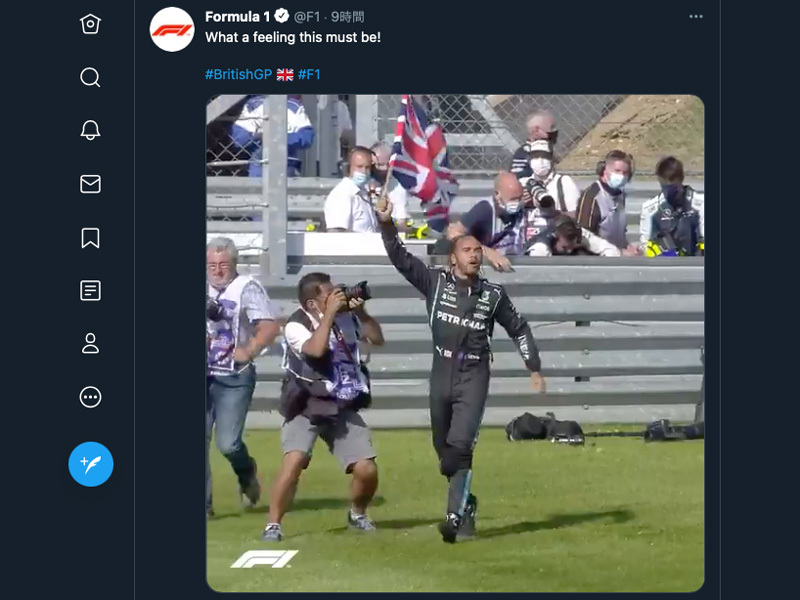Open the tweet's three-dot options menu
The image size is (800, 600).
(x=696, y=17)
